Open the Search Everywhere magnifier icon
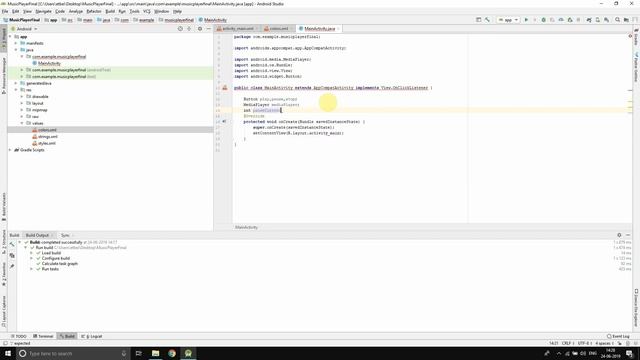Screen dimensions: 640x360 coord(618,20)
